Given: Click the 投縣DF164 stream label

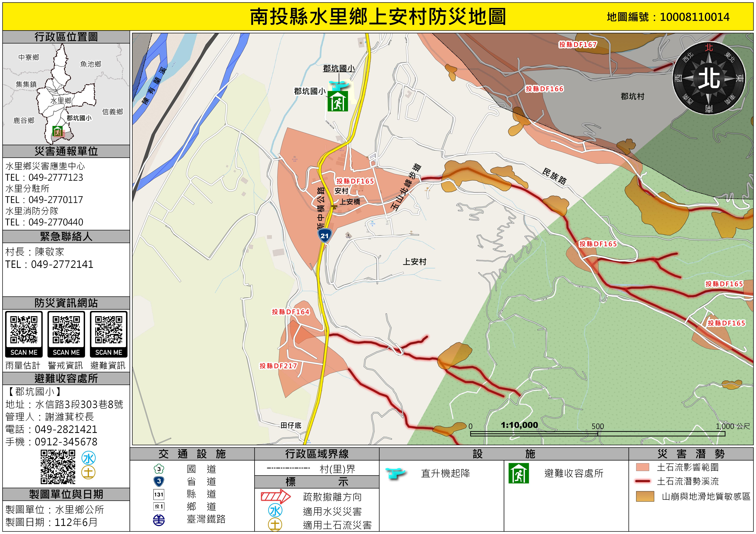Looking at the screenshot, I should pyautogui.click(x=290, y=312).
